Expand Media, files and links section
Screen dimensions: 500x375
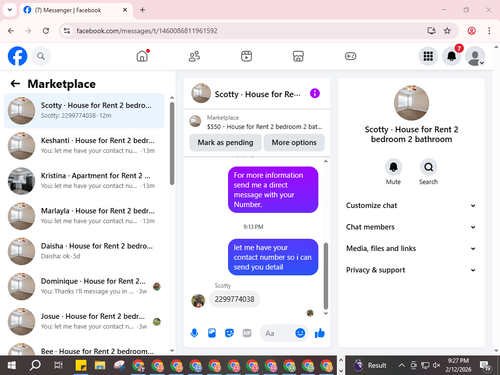[x=411, y=249]
